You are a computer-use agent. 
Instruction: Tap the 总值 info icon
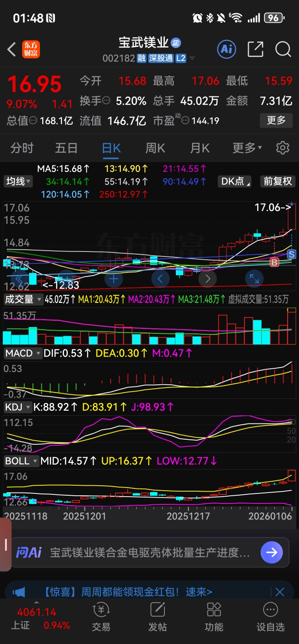pyautogui.click(x=33, y=121)
